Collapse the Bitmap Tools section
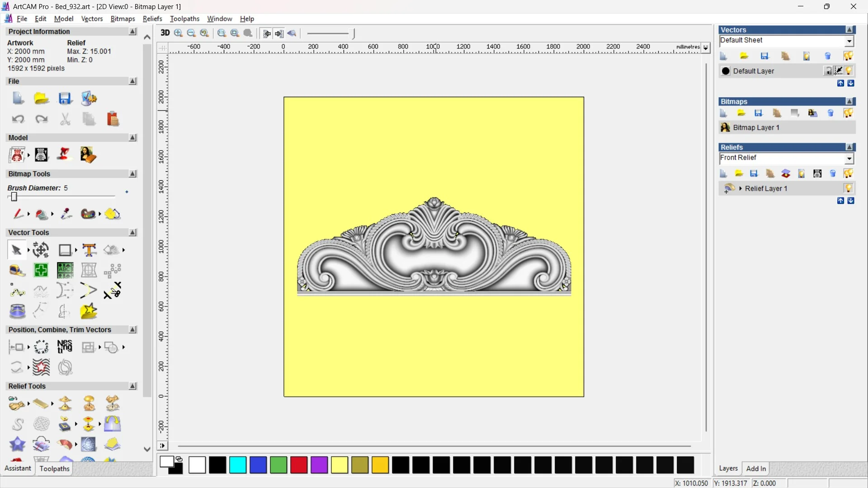The height and width of the screenshot is (488, 868). click(132, 174)
